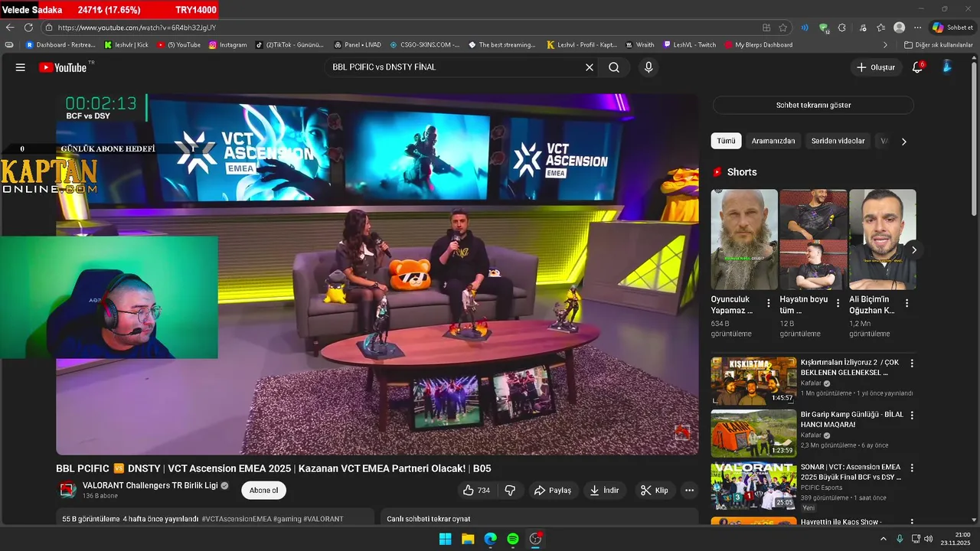
Task: Open CSGO-SKINS.COM bookmark
Action: coord(425,45)
